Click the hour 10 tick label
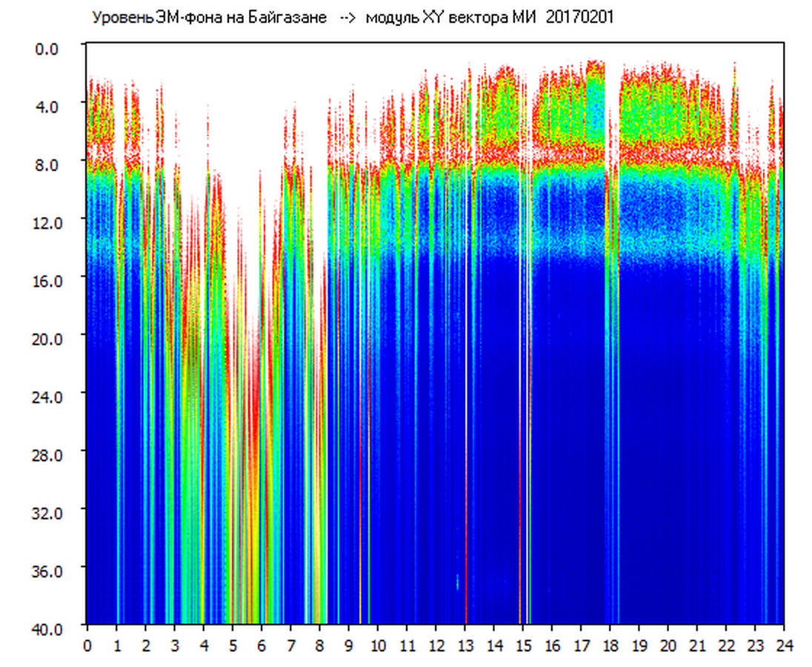 tap(377, 646)
